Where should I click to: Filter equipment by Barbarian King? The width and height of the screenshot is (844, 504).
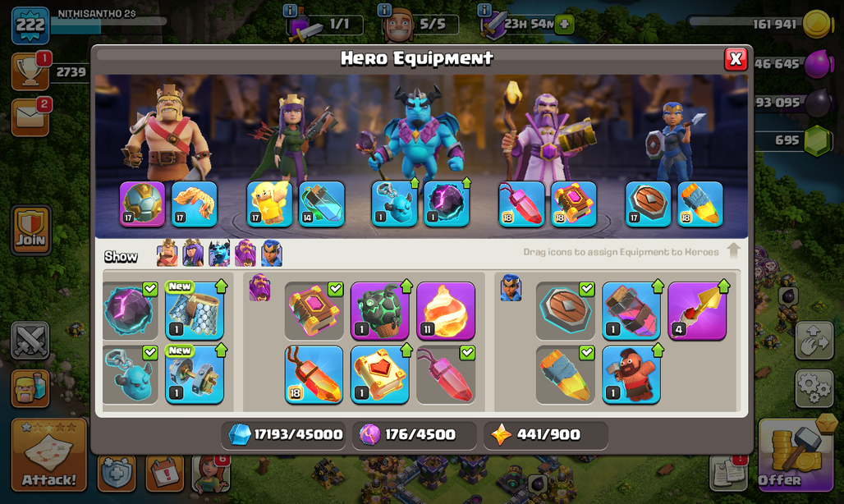tap(167, 253)
